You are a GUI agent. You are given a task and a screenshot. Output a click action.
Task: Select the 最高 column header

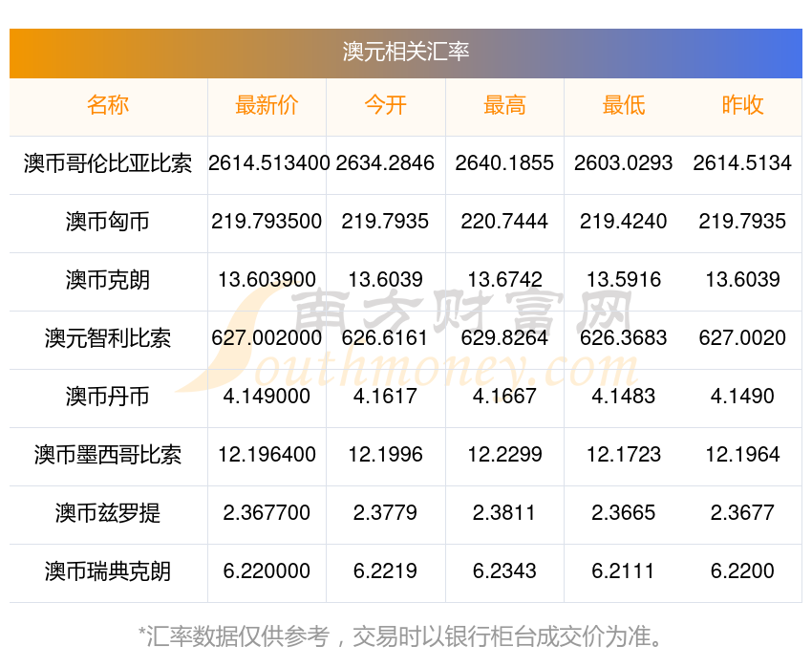click(504, 105)
